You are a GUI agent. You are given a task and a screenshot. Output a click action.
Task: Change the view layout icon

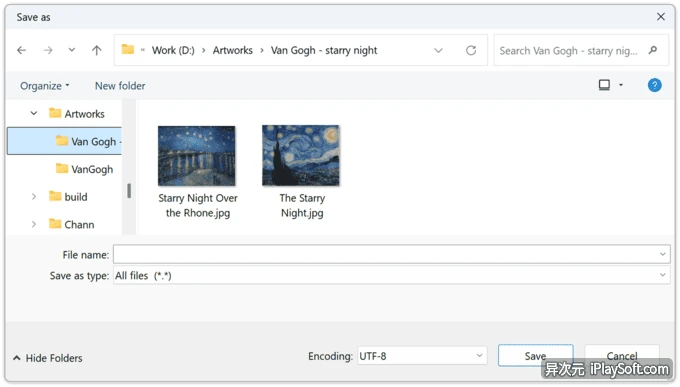[x=604, y=85]
